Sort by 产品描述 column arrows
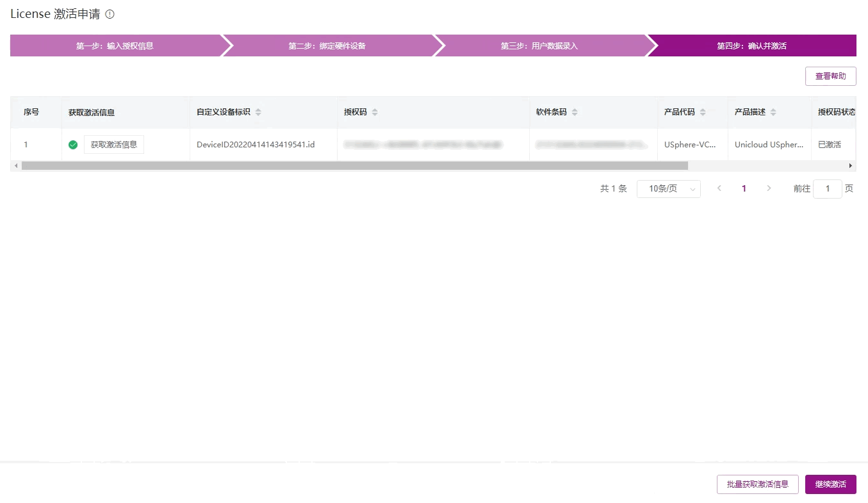 (x=773, y=112)
